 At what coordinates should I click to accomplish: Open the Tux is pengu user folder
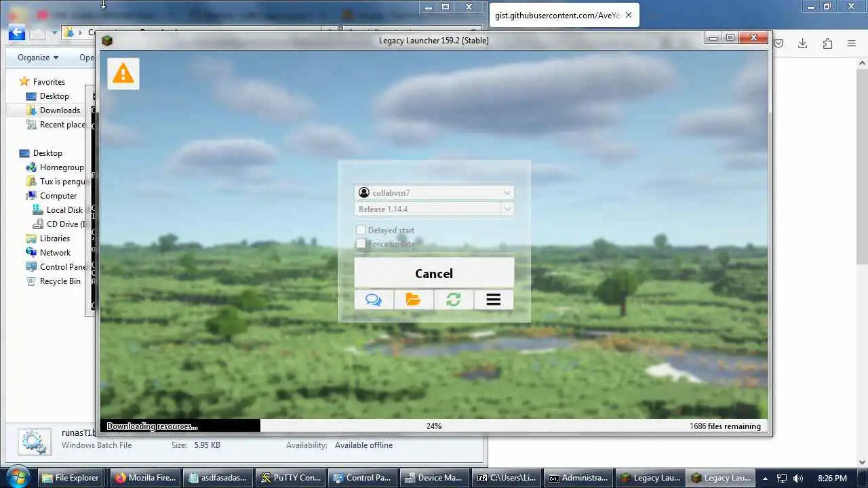62,181
